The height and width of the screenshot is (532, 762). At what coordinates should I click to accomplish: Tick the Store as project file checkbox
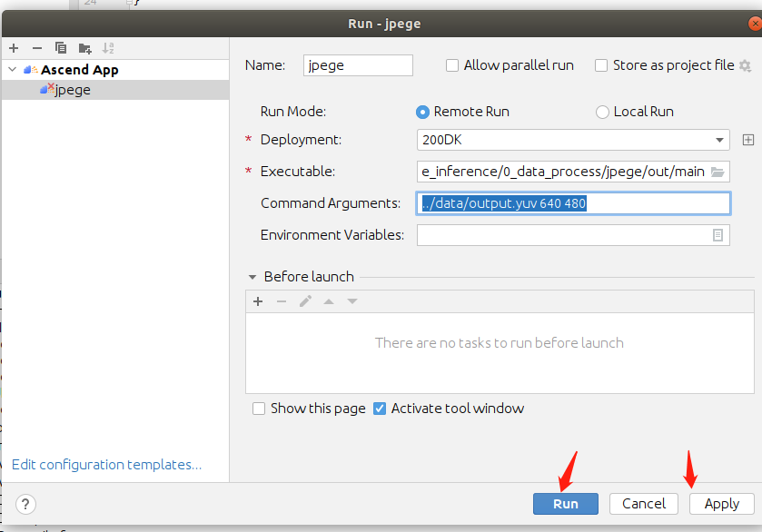pos(601,65)
